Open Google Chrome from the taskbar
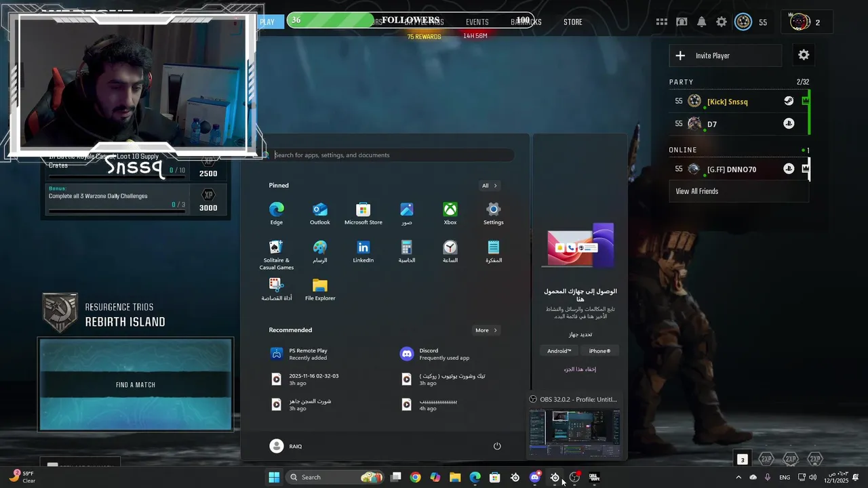This screenshot has height=488, width=868. click(x=416, y=477)
